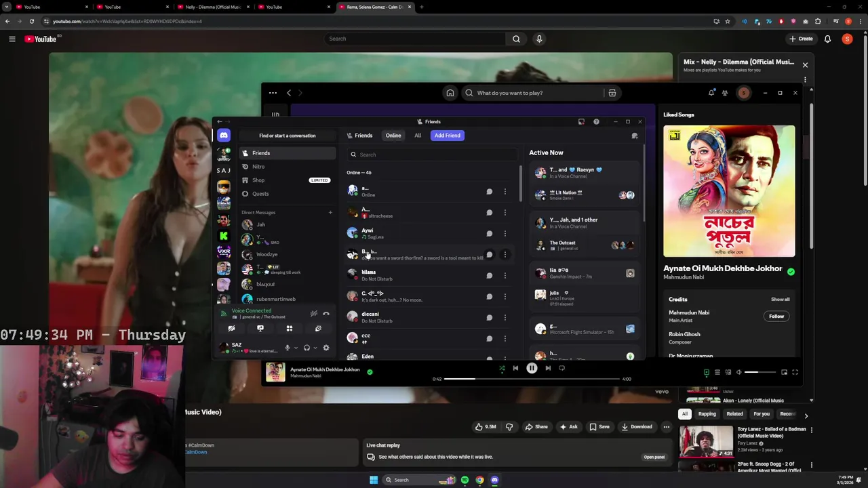Click Add Friend in Discord
Image resolution: width=868 pixels, height=488 pixels.
448,136
